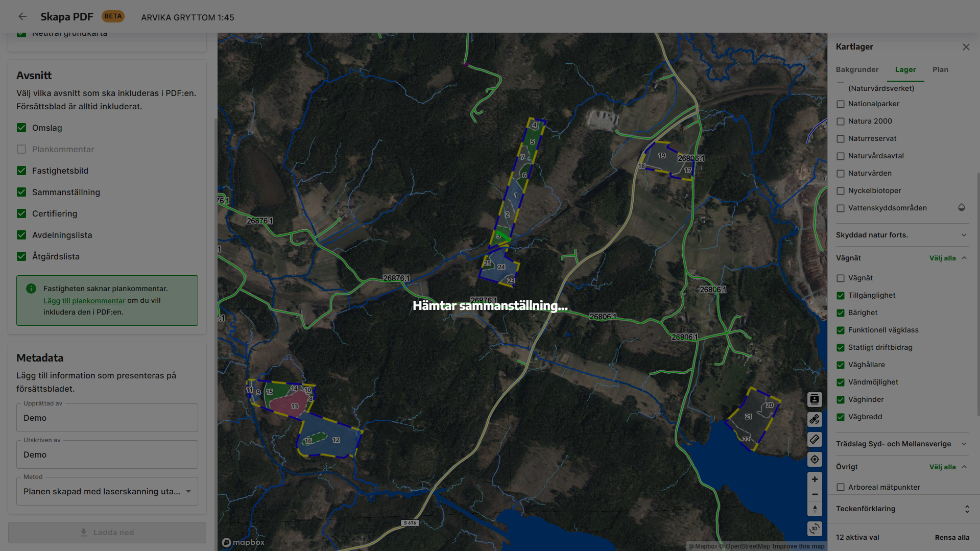Expand the Teckenförklaring legend

click(902, 509)
